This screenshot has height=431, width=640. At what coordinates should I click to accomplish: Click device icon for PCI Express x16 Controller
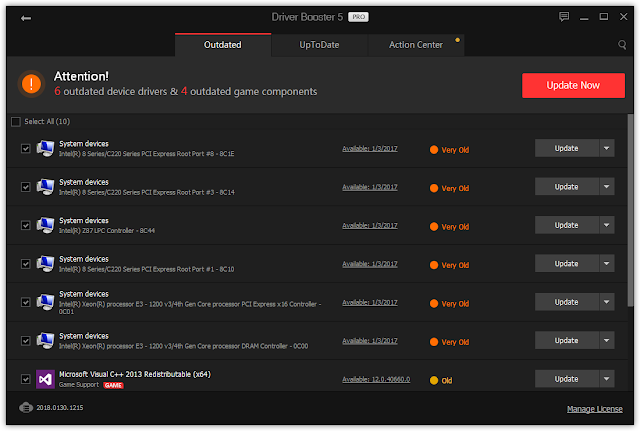tap(45, 302)
